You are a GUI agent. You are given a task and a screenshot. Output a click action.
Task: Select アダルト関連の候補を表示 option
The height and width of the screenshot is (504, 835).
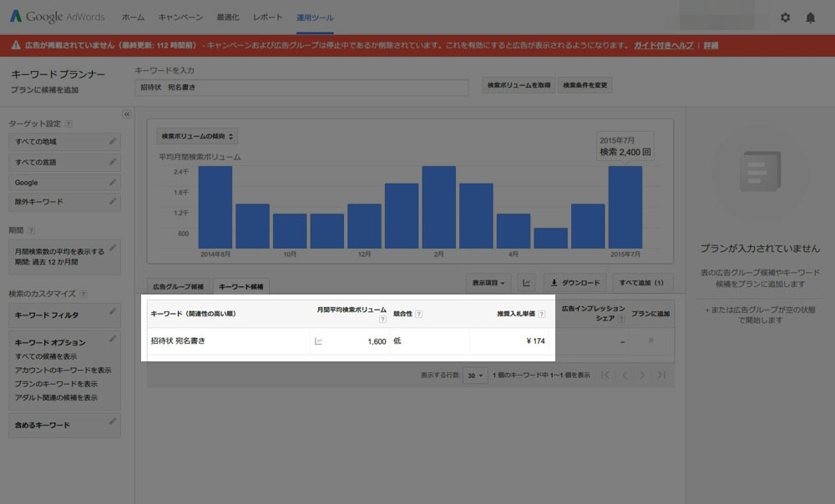click(x=56, y=397)
